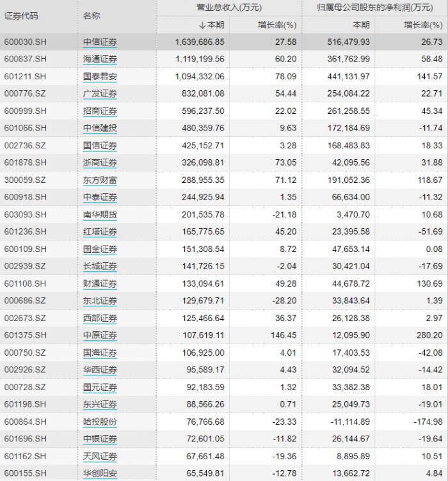Screen dimensions: 448x481
Task: Click growth rate value -28.20
Action: [284, 301]
